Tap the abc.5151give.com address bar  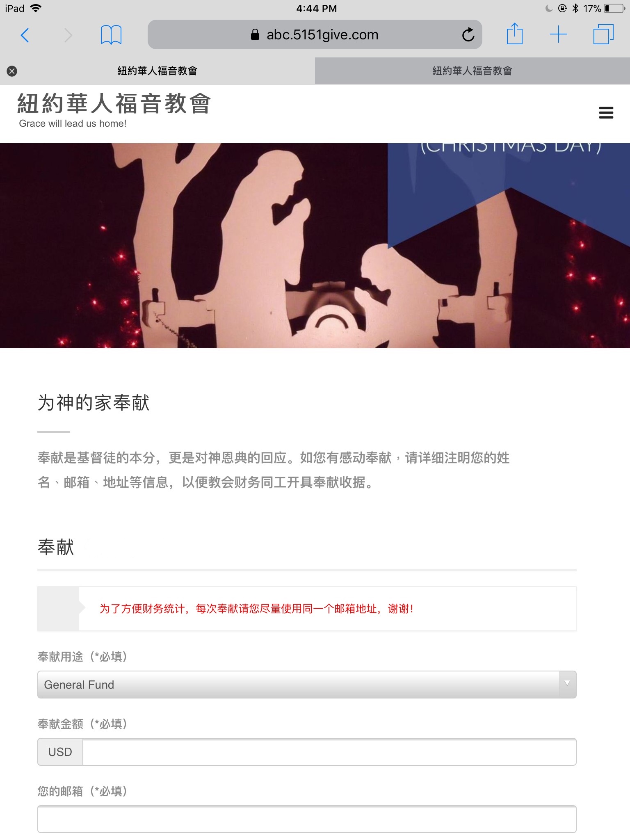[315, 34]
